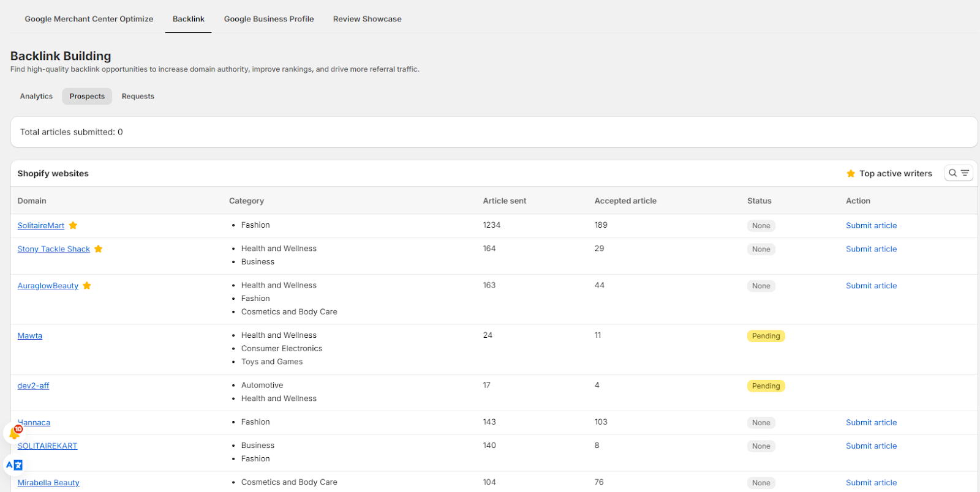Click the star icon in Top active writers
Screen dimensions: 980x492
click(x=851, y=174)
